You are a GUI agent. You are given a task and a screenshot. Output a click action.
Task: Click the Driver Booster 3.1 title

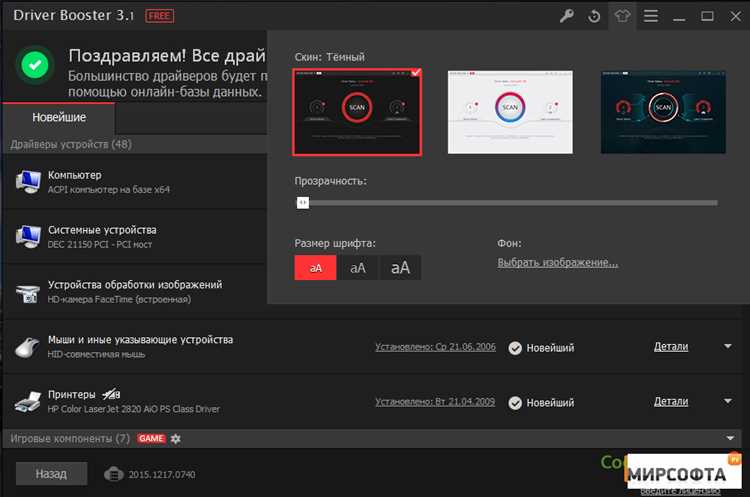pyautogui.click(x=74, y=15)
